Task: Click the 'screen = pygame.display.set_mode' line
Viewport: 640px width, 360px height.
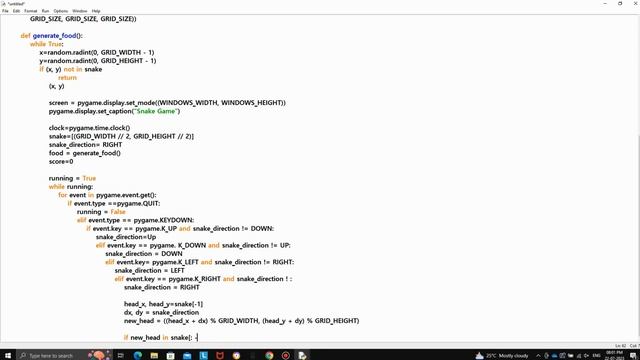Action: (167, 103)
